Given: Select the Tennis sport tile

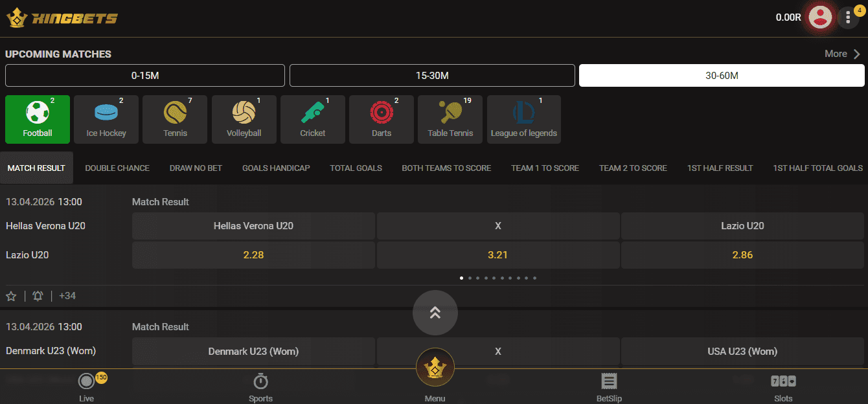Looking at the screenshot, I should point(175,119).
